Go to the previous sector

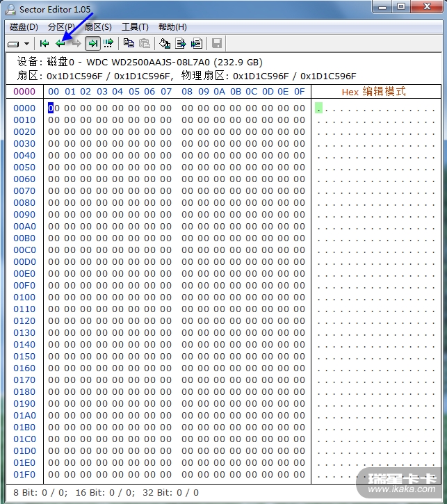(60, 44)
